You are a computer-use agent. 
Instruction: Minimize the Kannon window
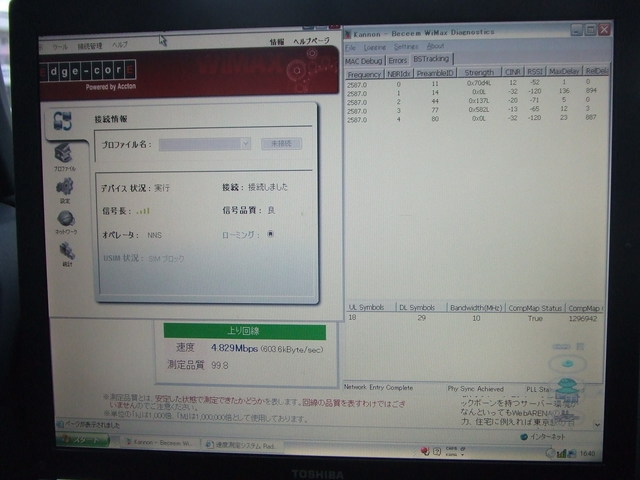(x=577, y=30)
